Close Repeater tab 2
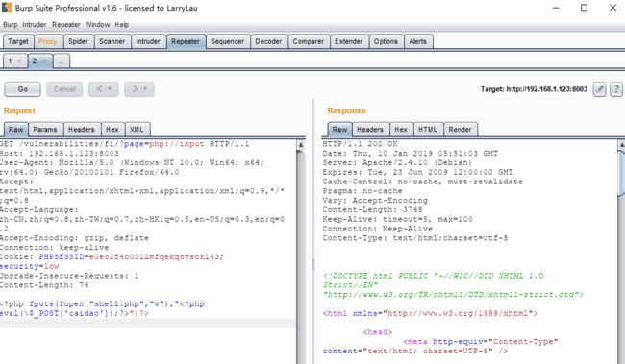Image resolution: width=625 pixels, height=364 pixels. pyautogui.click(x=44, y=61)
